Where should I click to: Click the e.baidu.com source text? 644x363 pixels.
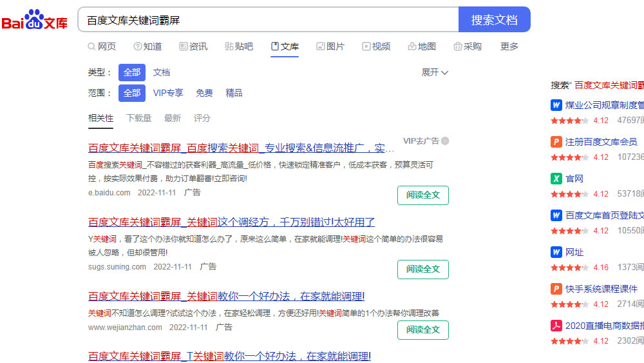tap(109, 193)
